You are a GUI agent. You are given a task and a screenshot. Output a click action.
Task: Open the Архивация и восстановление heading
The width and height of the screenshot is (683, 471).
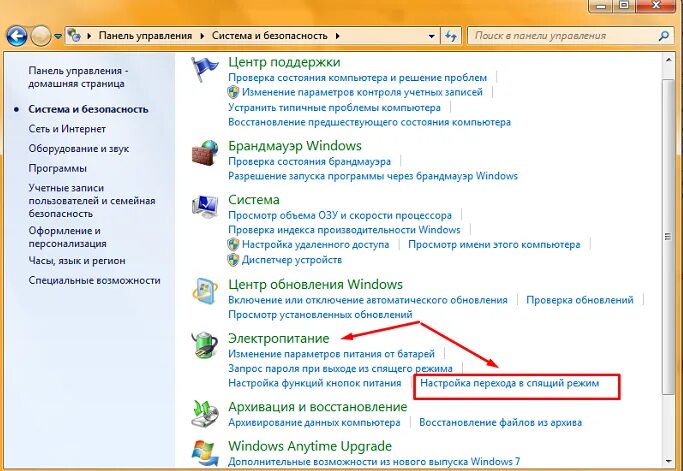tap(318, 407)
